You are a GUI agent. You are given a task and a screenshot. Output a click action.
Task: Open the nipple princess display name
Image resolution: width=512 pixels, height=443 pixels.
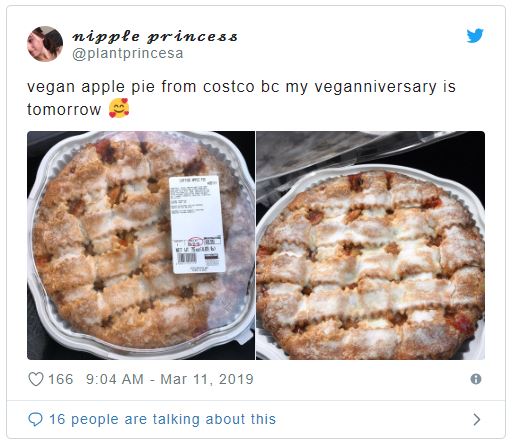pyautogui.click(x=155, y=36)
